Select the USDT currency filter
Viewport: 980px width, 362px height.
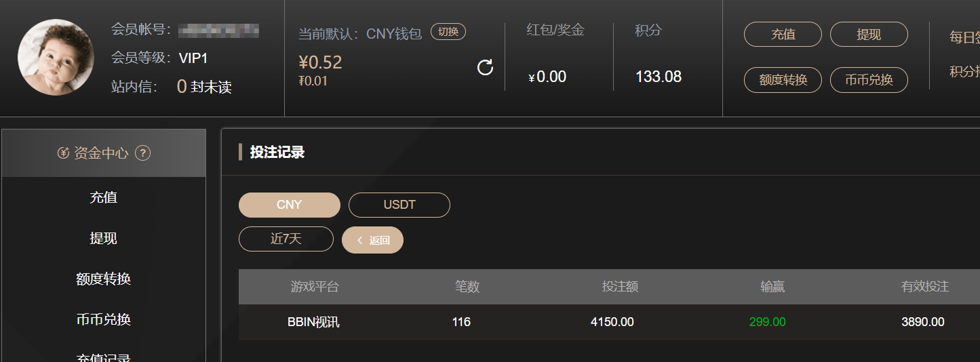point(399,205)
